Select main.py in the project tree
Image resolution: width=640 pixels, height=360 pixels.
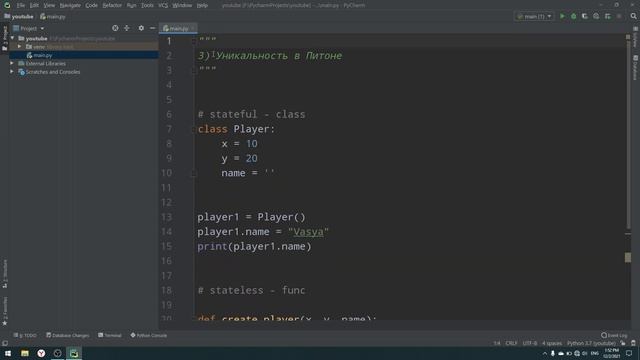click(84, 55)
